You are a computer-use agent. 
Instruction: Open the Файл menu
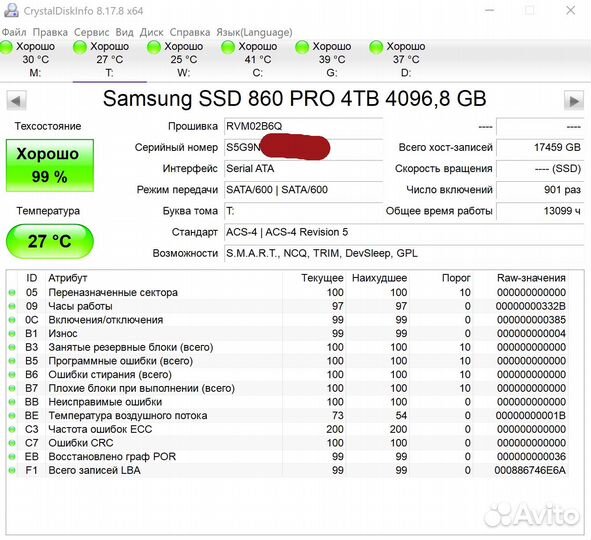point(14,32)
